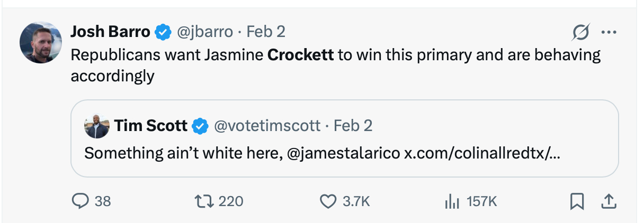Open the three-dot more options menu
This screenshot has width=644, height=223.
[x=609, y=33]
